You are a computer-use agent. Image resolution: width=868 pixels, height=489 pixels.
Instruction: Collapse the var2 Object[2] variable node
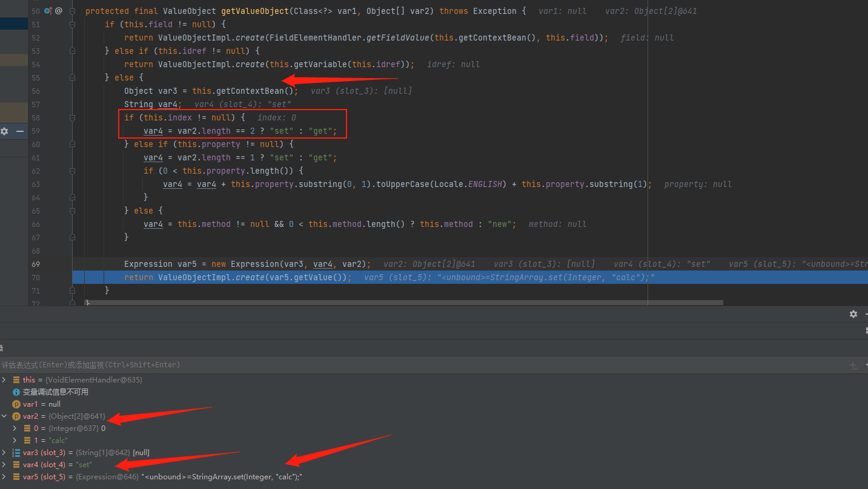tap(4, 416)
